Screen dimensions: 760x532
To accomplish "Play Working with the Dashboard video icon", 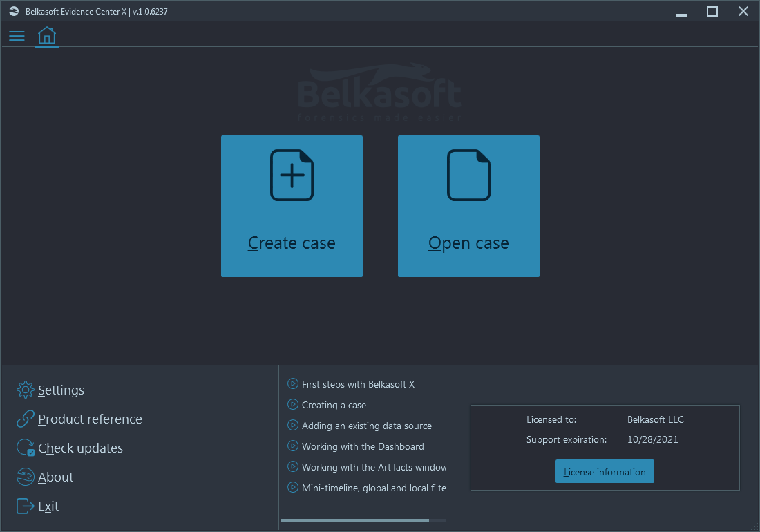I will tap(293, 446).
